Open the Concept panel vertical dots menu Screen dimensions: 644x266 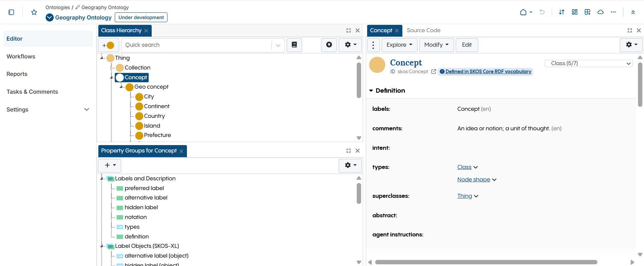pyautogui.click(x=373, y=45)
